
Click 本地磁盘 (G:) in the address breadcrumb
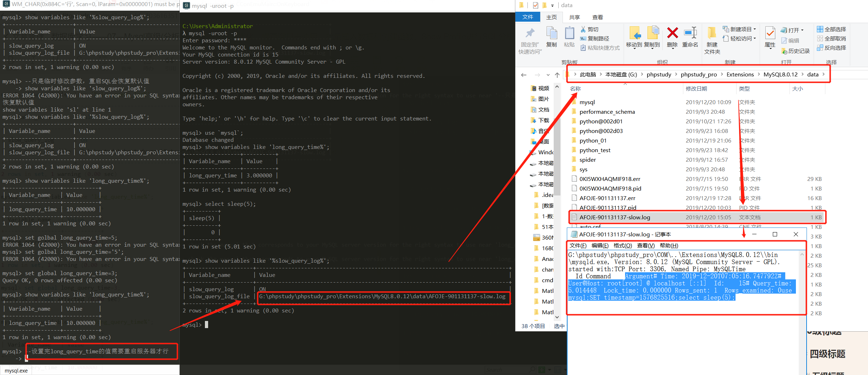621,74
